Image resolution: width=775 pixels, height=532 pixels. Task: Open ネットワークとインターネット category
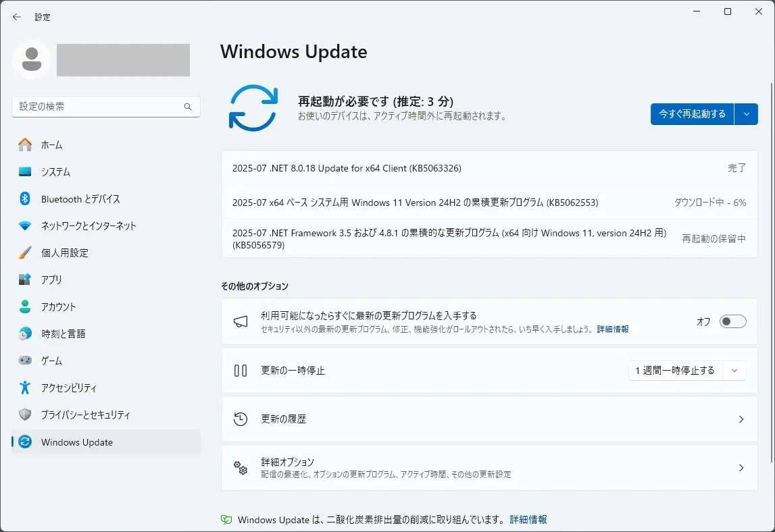tap(106, 225)
